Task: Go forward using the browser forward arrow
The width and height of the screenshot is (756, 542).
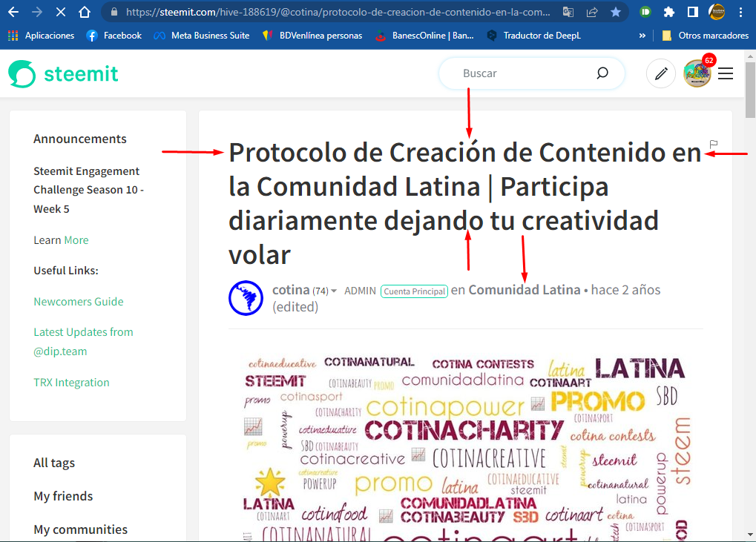Action: [x=37, y=12]
